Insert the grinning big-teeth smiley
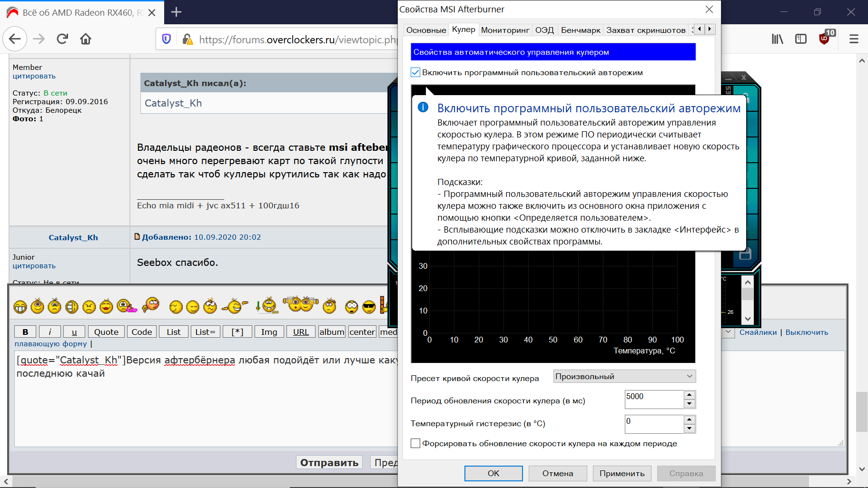This screenshot has height=488, width=868. click(20, 307)
